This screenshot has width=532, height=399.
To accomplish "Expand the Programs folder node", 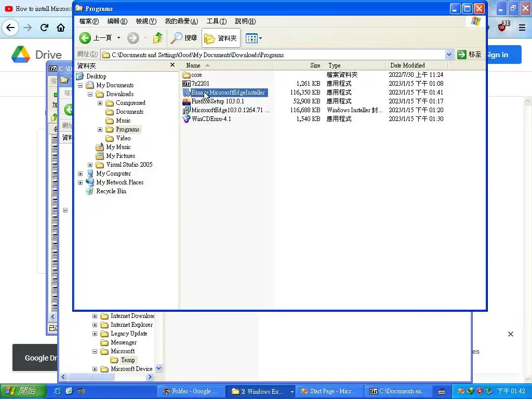I will point(100,129).
